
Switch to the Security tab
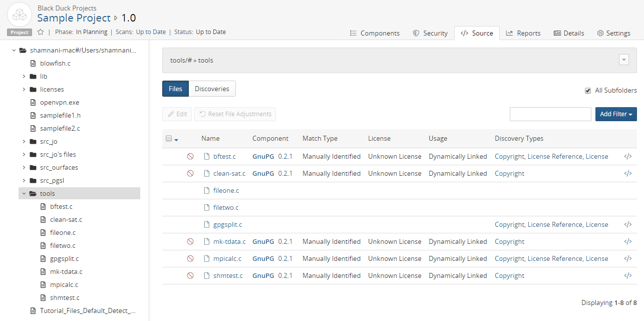pyautogui.click(x=430, y=33)
